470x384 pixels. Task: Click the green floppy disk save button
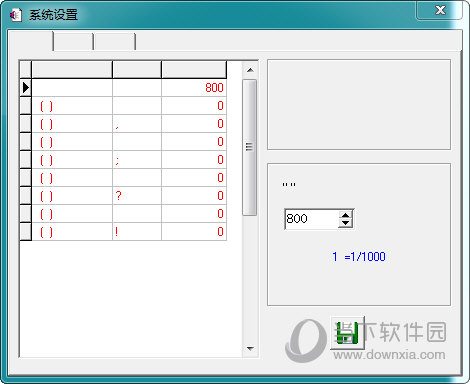347,333
